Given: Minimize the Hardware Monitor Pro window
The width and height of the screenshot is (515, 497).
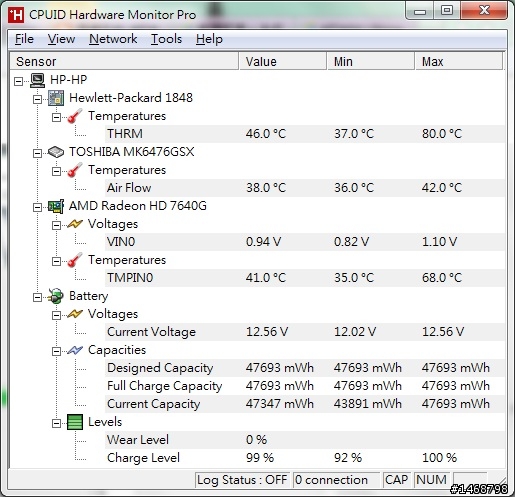Looking at the screenshot, I should point(420,11).
